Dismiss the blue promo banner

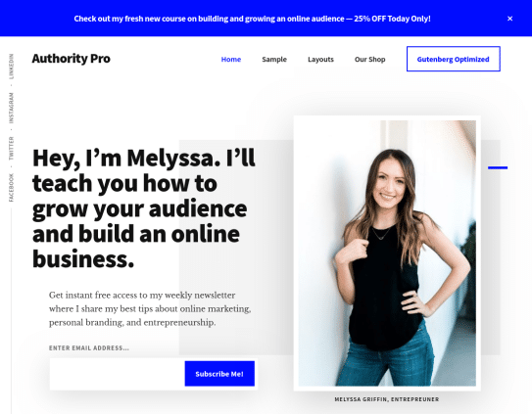tap(509, 19)
